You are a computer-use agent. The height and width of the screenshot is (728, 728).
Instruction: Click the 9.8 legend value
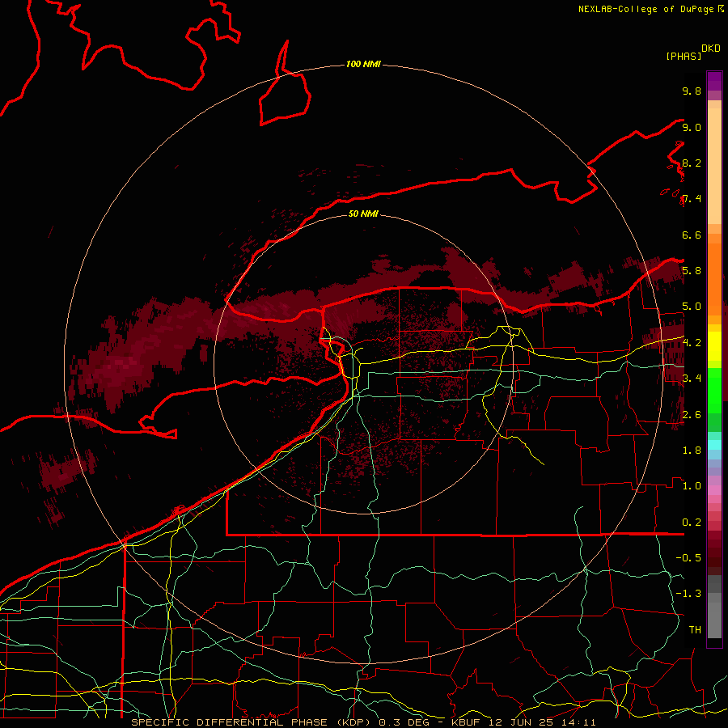tap(692, 91)
